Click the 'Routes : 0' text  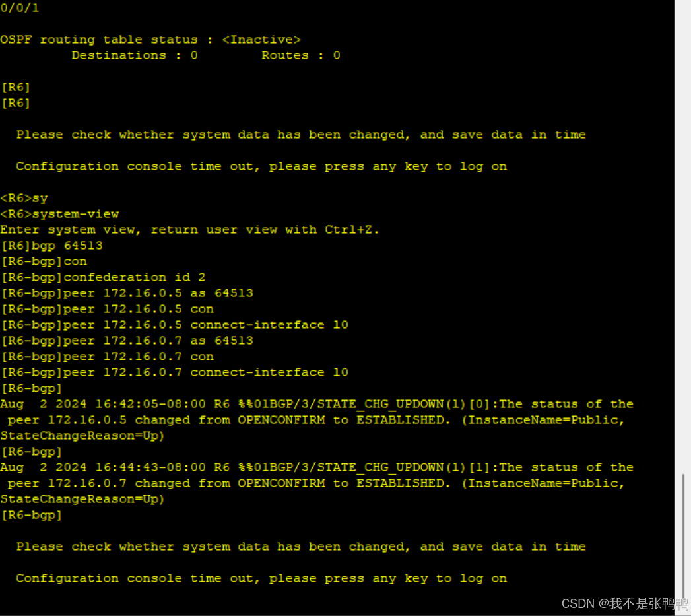(301, 55)
